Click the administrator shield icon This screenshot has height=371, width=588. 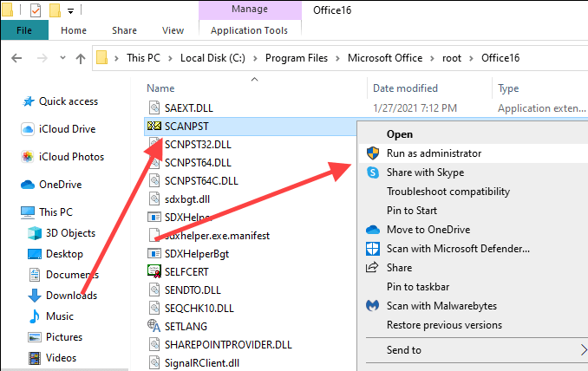(373, 153)
